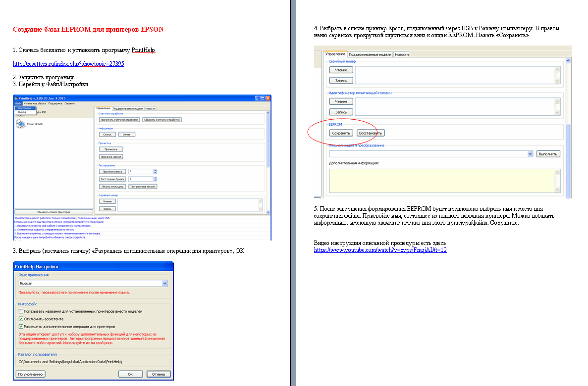Click Печать теста дюз button
Screen dimensions: 588x386
point(112,186)
